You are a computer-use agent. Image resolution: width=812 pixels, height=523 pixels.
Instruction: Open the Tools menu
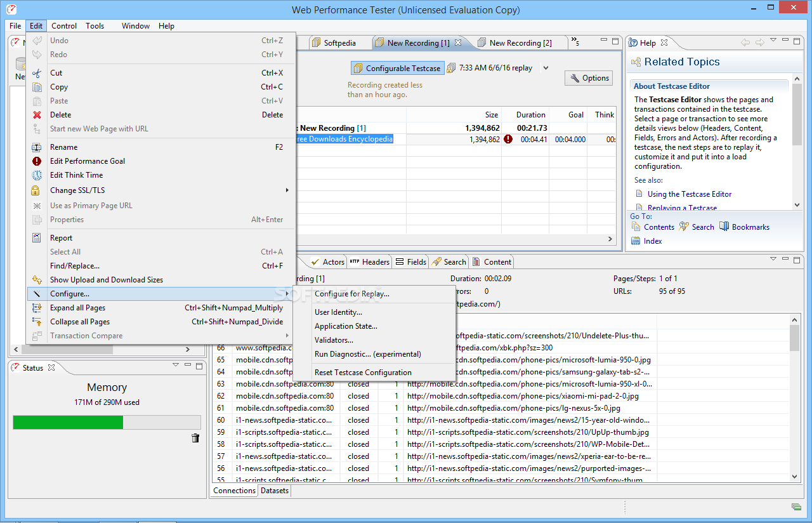(95, 26)
